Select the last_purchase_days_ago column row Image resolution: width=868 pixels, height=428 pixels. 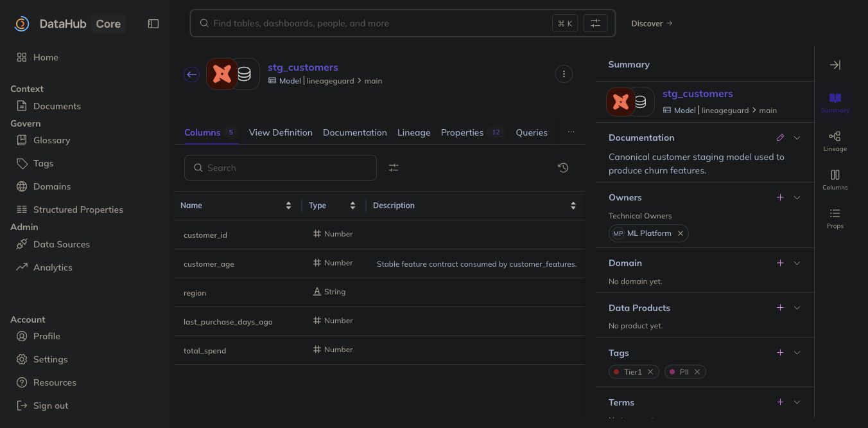[x=379, y=321]
